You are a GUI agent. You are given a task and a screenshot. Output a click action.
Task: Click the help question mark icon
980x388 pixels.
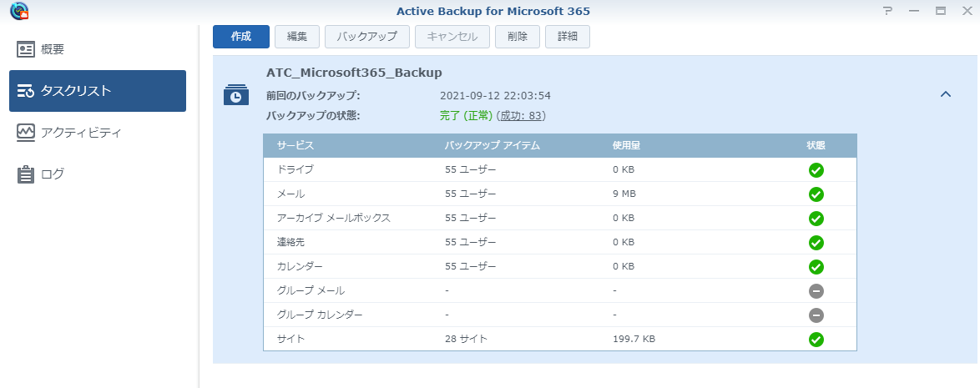pyautogui.click(x=887, y=11)
